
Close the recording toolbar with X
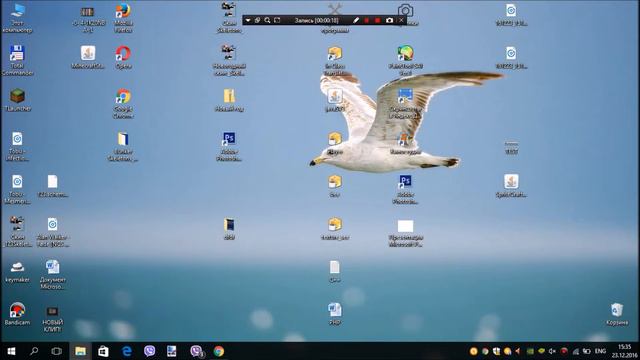tap(401, 20)
